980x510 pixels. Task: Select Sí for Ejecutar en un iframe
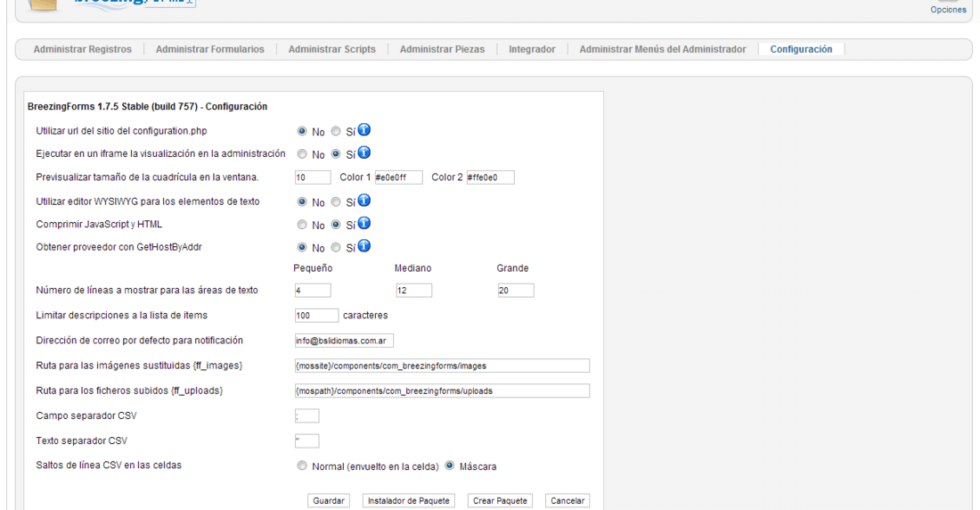336,154
